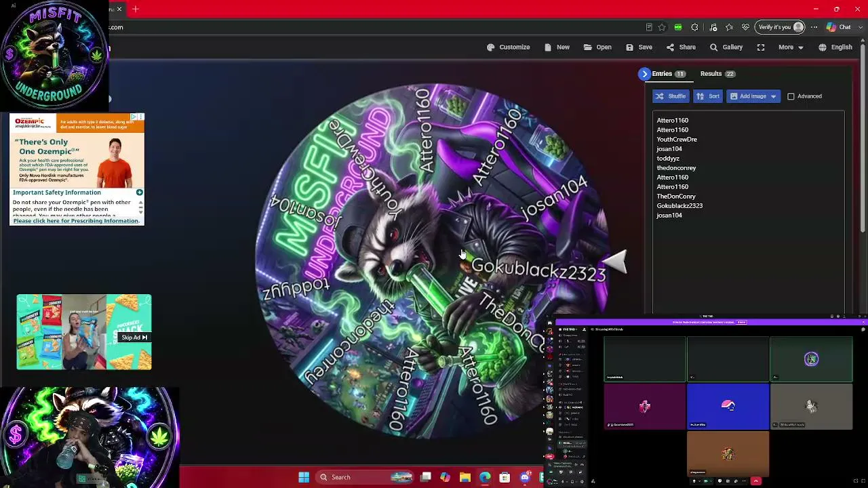868x488 pixels.
Task: Launch Copilot from the taskbar
Action: tap(445, 477)
